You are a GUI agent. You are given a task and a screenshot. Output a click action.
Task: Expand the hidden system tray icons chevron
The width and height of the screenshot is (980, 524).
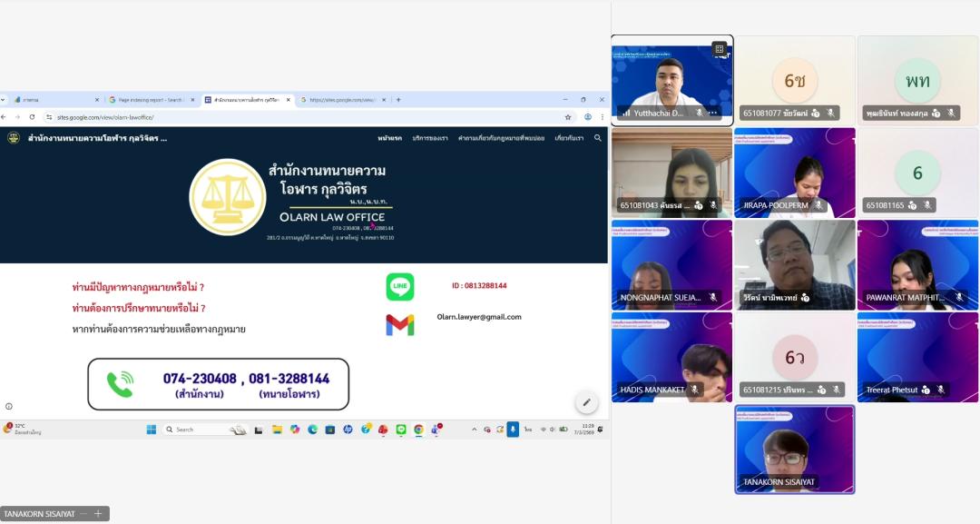pos(474,430)
